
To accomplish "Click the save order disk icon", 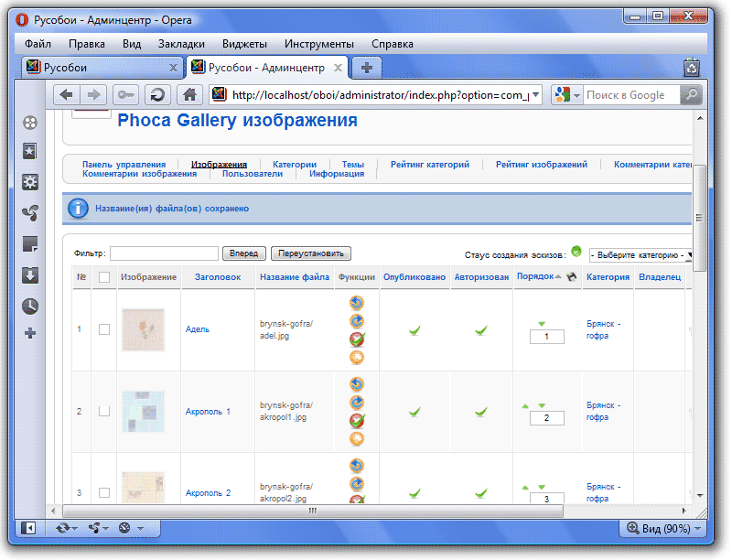I will pos(572,276).
